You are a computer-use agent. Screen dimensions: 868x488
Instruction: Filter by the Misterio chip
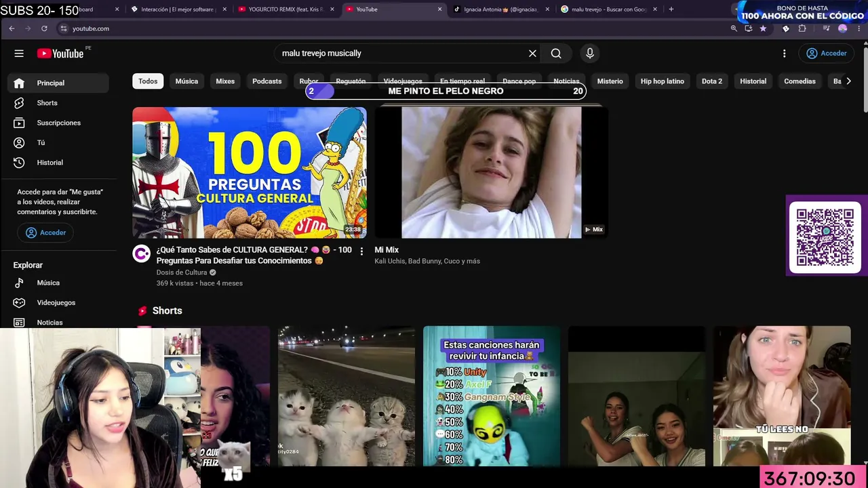610,81
